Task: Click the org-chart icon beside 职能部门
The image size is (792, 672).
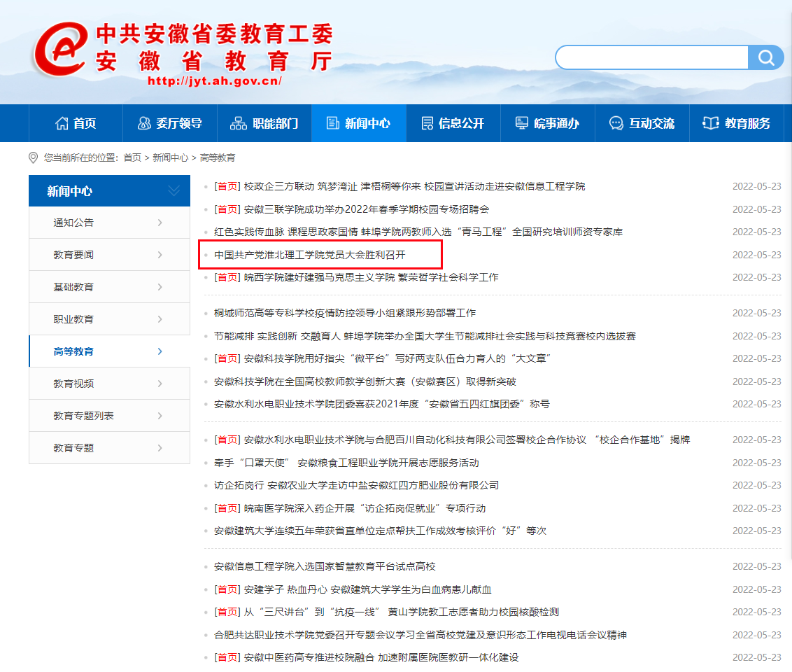Action: 239,123
